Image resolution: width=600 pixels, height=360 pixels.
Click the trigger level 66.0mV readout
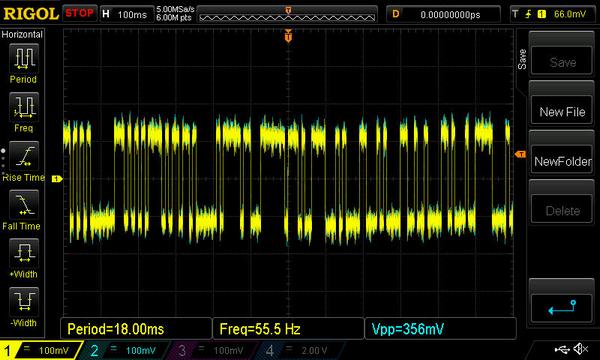click(570, 14)
